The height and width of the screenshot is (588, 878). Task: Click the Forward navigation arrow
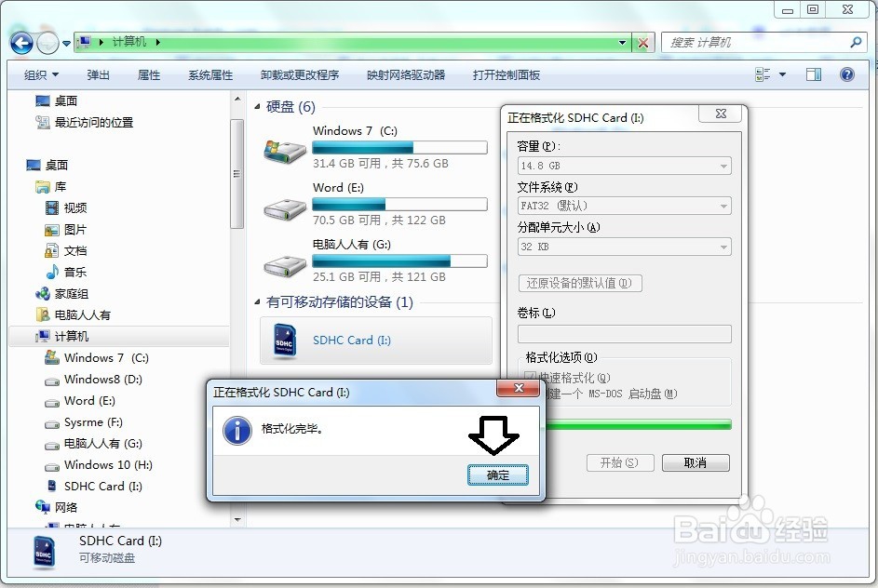(x=47, y=43)
